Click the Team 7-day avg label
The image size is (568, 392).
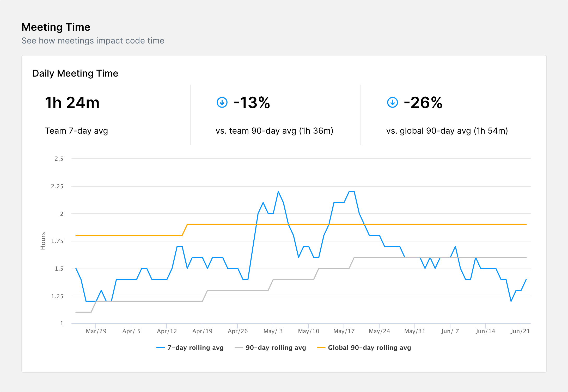tap(76, 131)
